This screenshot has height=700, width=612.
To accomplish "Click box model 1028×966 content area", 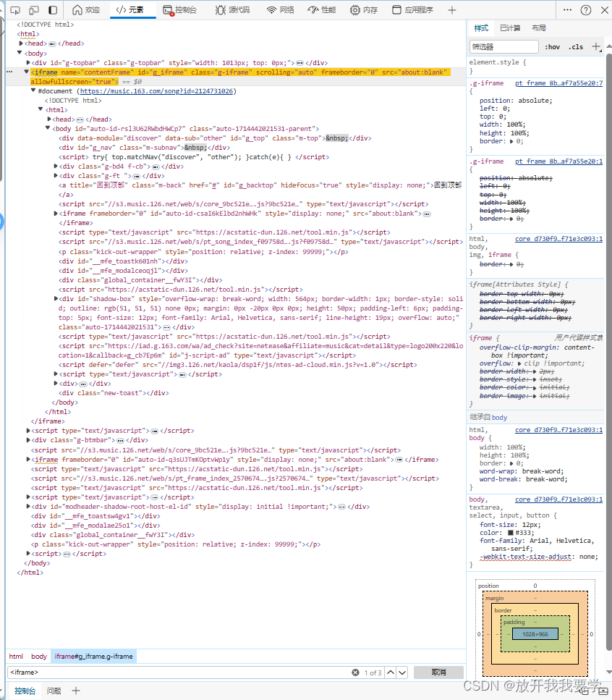I will pos(535,634).
